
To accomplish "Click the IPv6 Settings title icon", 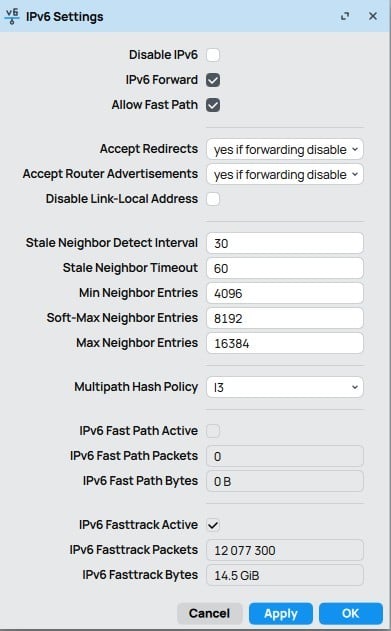I will [12, 16].
